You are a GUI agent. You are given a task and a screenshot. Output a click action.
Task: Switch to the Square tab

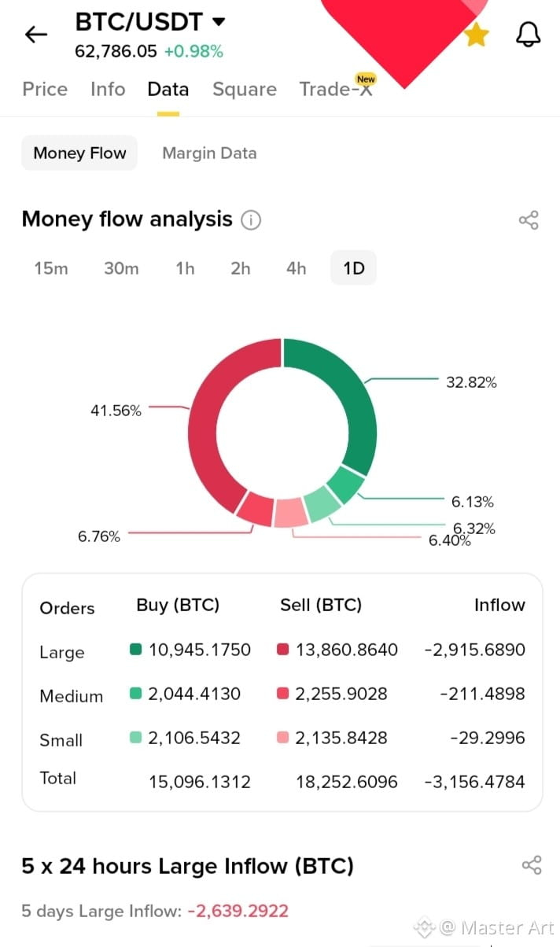(x=245, y=90)
